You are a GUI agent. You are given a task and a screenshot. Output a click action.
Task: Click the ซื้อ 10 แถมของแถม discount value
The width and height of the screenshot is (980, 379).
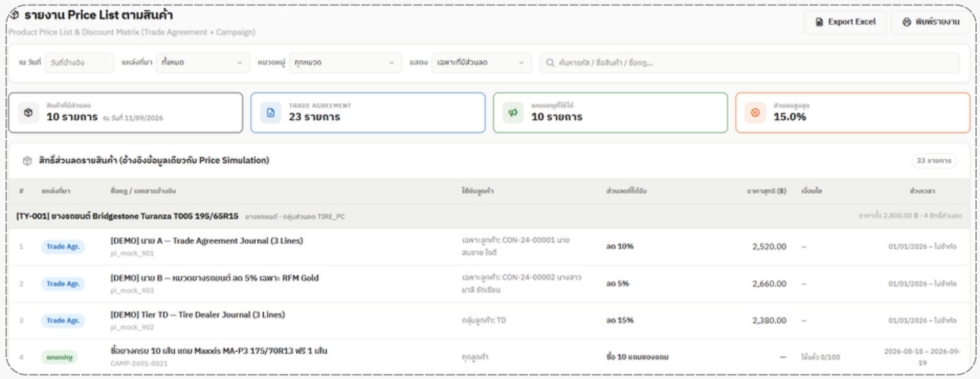(637, 357)
